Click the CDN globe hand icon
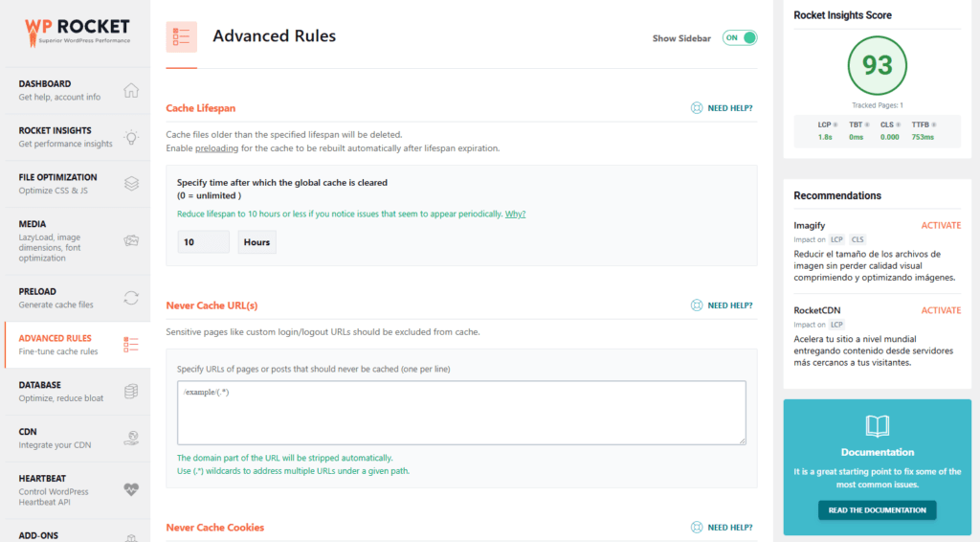 click(130, 438)
